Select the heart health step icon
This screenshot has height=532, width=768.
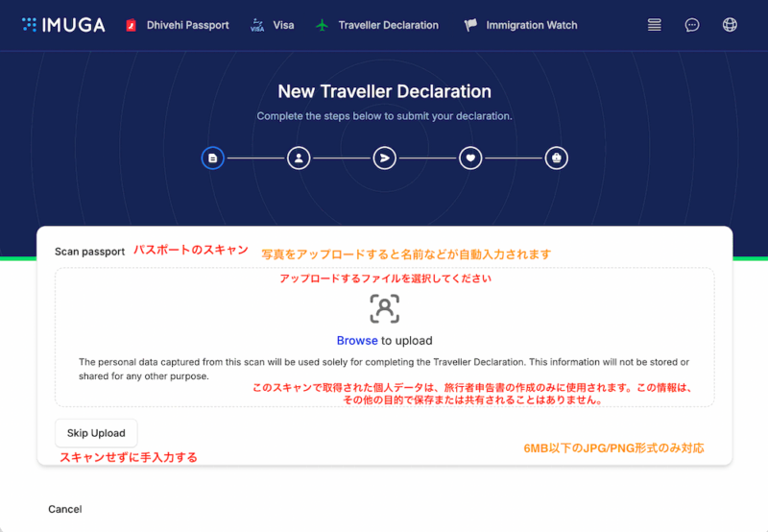pos(470,158)
